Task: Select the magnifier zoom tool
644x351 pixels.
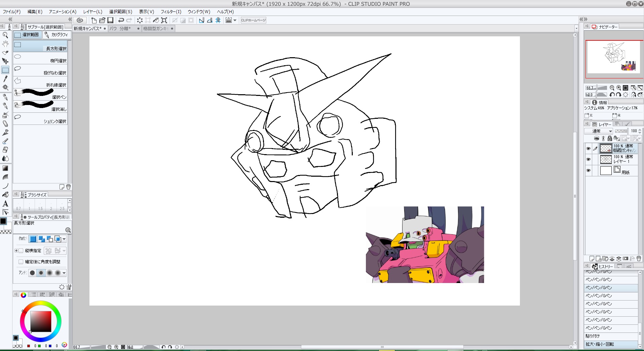Action: pos(5,35)
